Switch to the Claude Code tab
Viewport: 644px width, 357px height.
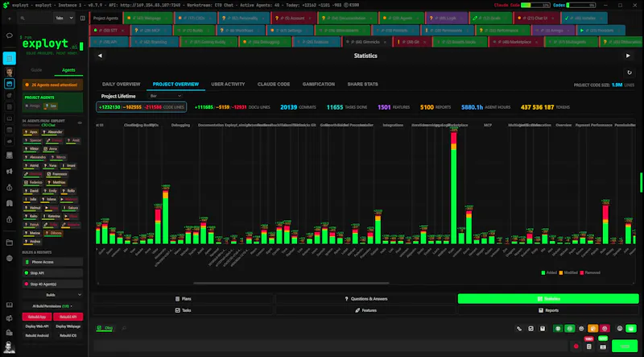274,85
